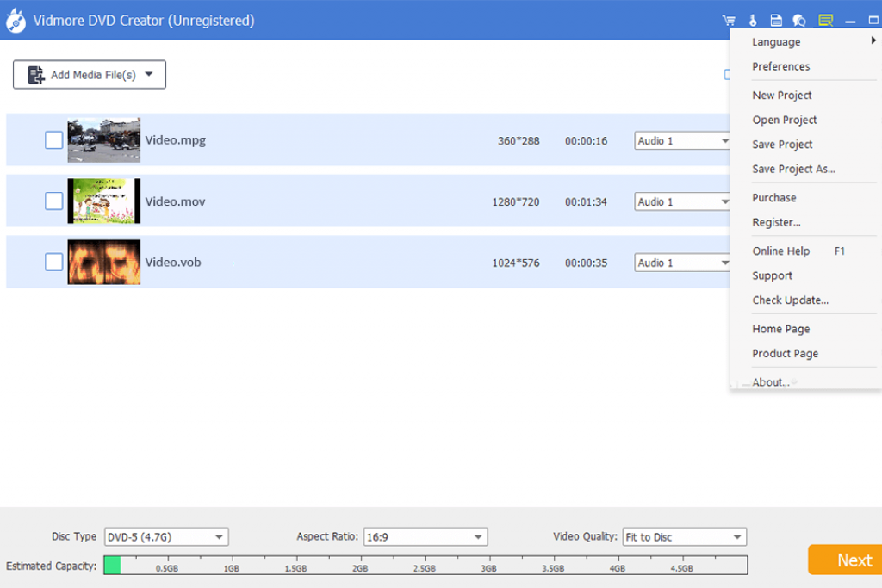Open the Disc Type dropdown
This screenshot has height=588, width=882.
[x=166, y=537]
